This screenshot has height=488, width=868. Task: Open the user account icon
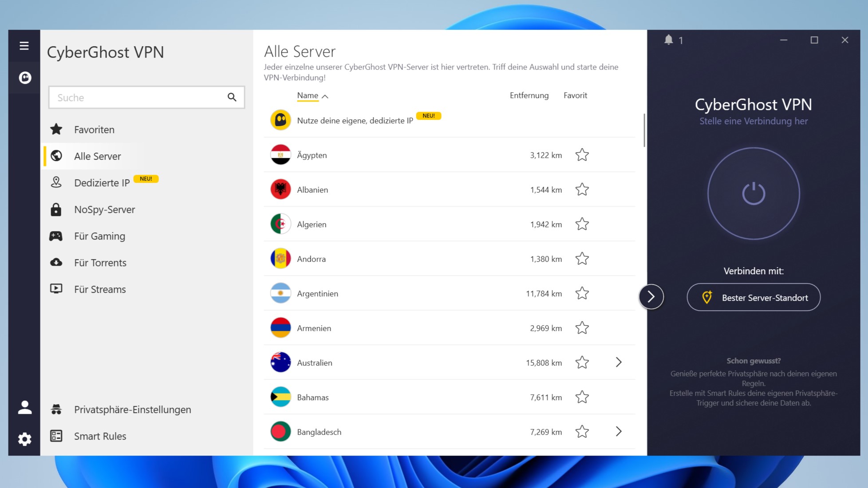[25, 407]
